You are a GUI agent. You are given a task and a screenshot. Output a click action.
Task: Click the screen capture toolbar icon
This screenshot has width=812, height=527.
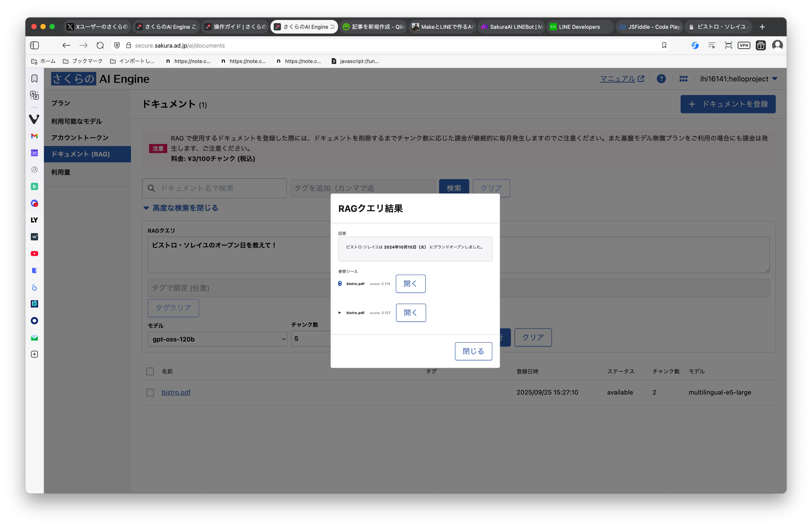coord(728,45)
